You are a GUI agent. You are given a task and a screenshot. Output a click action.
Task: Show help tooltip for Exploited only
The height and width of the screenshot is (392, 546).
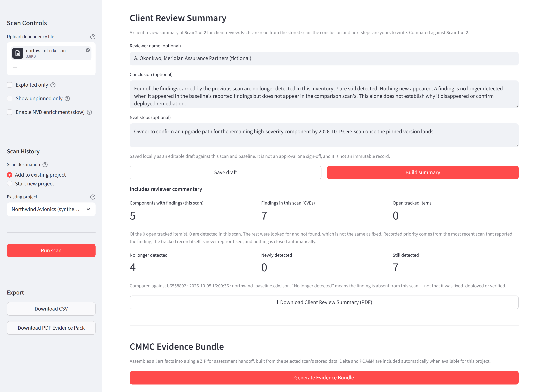[x=53, y=85]
